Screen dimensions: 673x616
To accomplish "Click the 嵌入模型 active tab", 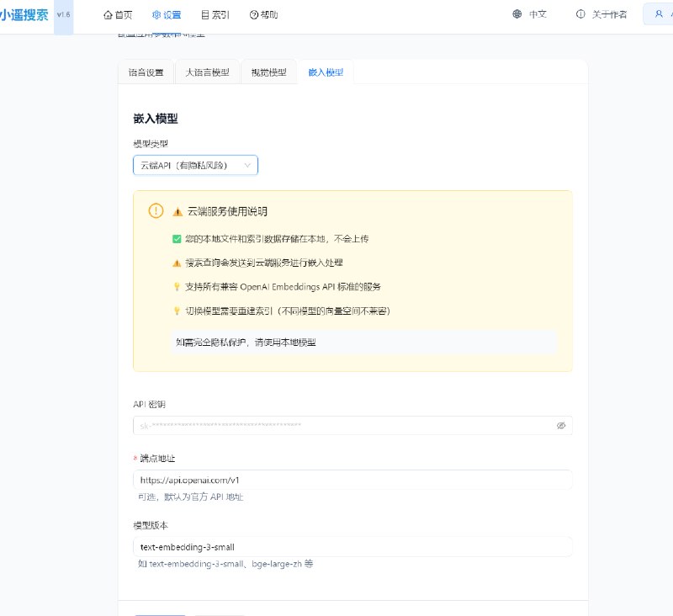I will pos(325,72).
